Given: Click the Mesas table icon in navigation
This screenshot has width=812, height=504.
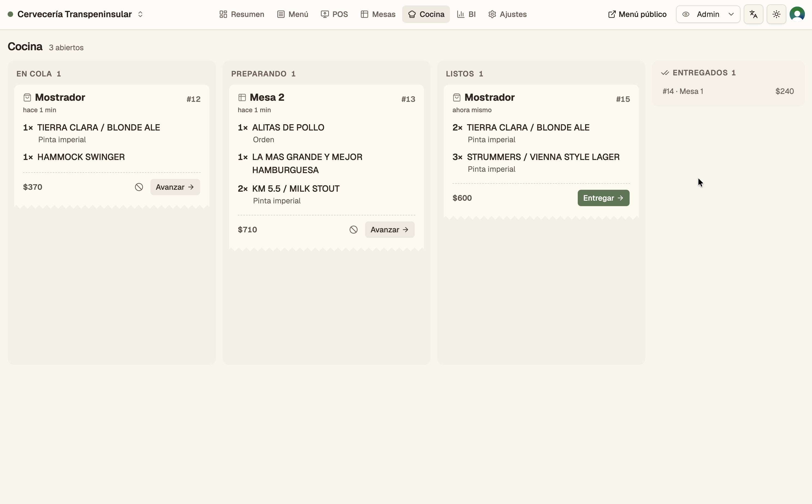Looking at the screenshot, I should coord(364,14).
